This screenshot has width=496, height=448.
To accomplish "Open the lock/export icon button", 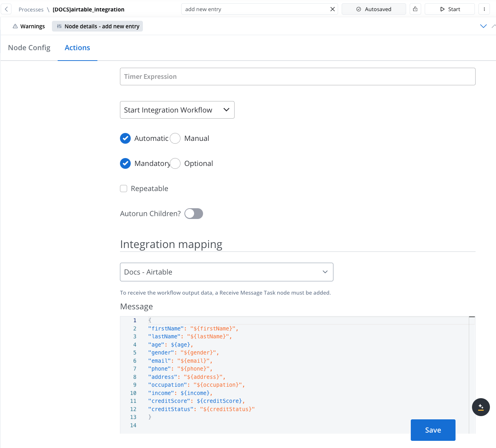I will pos(415,9).
